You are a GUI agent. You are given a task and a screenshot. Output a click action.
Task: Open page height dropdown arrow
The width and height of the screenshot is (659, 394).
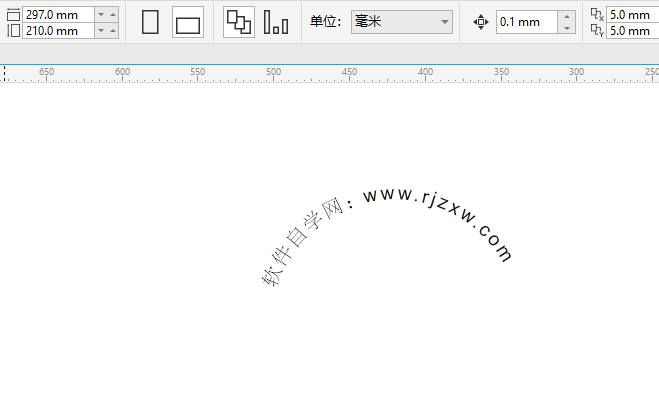tap(101, 31)
